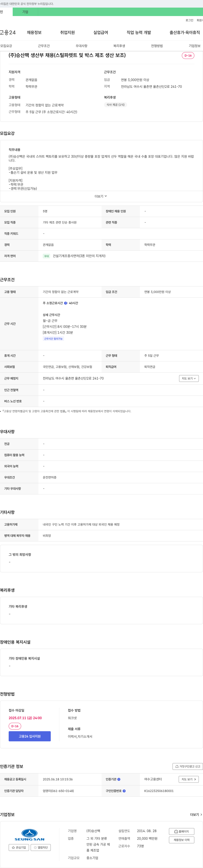This screenshot has height=868, width=203.
Task: Click the D-16 badge beside job title
Action: pyautogui.click(x=188, y=56)
